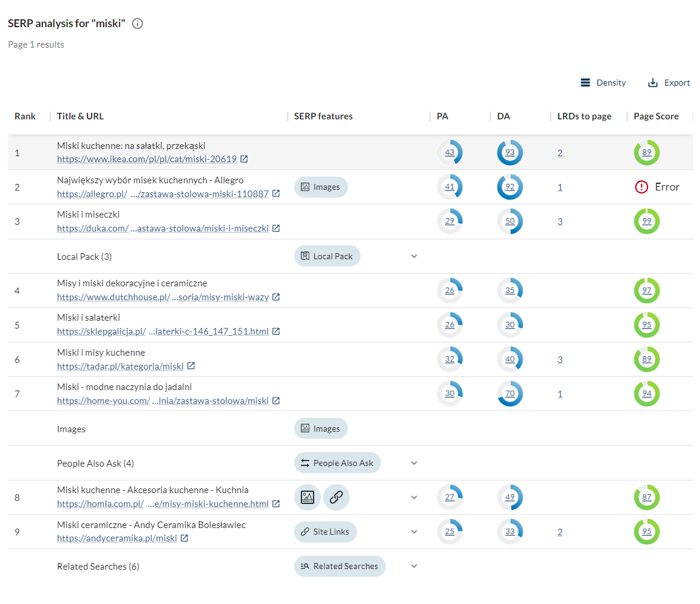Click the image feature icon in row 8
Image resolution: width=700 pixels, height=604 pixels.
click(307, 497)
